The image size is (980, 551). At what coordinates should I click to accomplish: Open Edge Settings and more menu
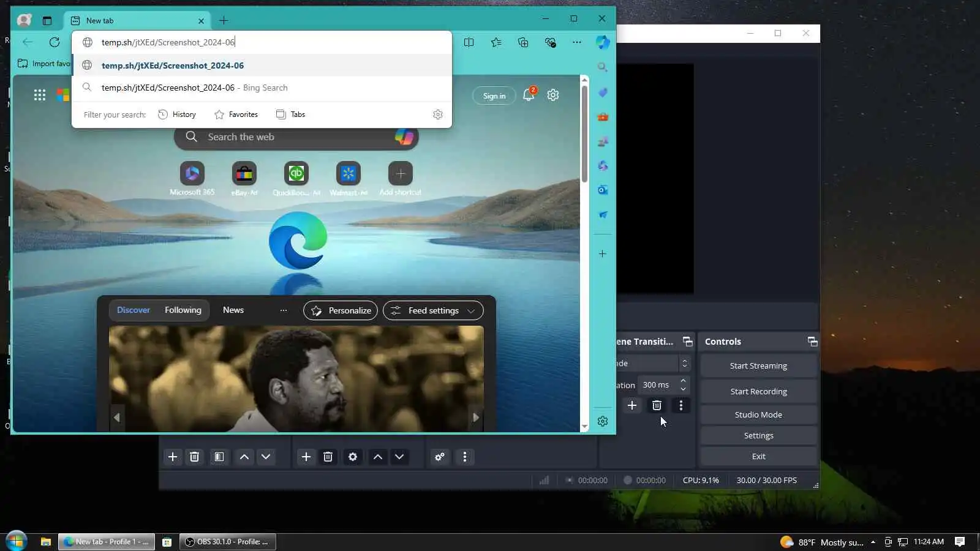577,42
